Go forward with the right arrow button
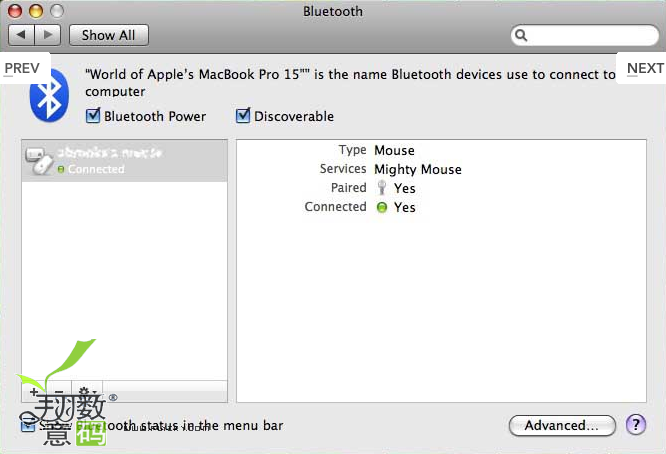The image size is (666, 454). point(48,35)
